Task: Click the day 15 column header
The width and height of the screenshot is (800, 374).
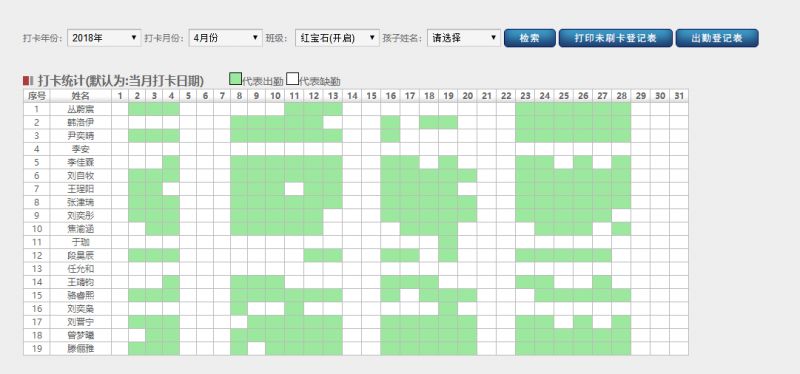Action: tap(371, 95)
